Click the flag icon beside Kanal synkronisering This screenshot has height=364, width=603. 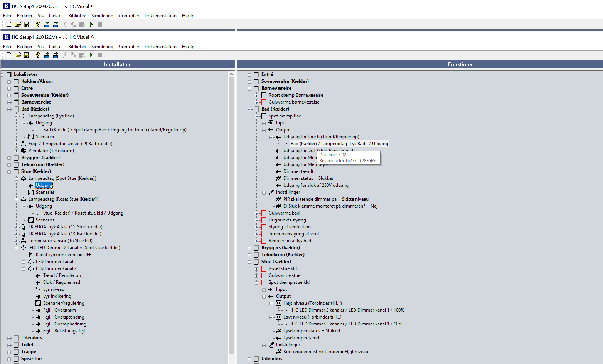pos(31,254)
